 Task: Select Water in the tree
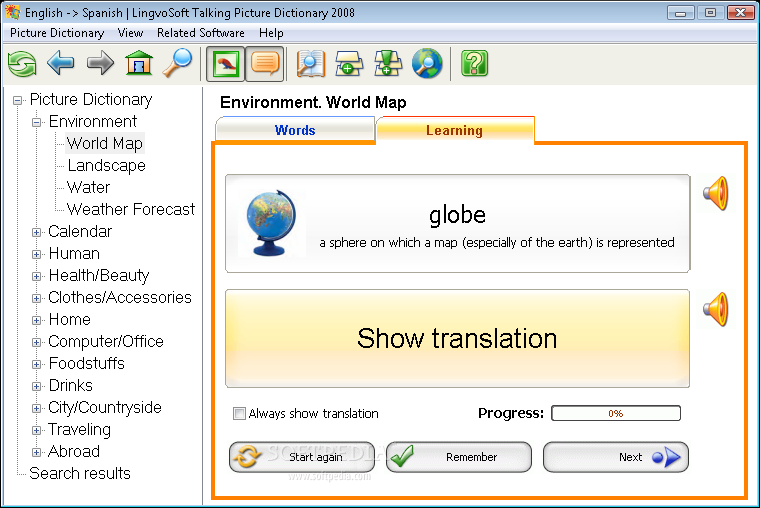[88, 188]
